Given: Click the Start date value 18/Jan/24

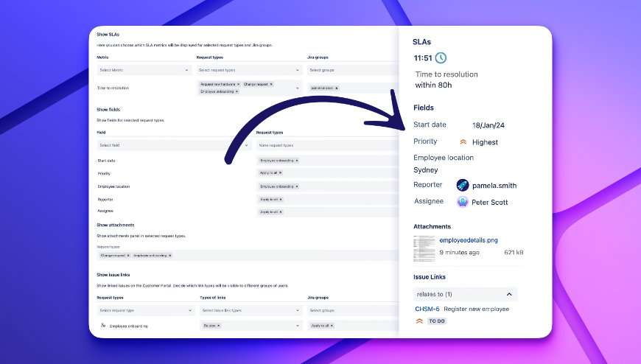Looking at the screenshot, I should [488, 125].
